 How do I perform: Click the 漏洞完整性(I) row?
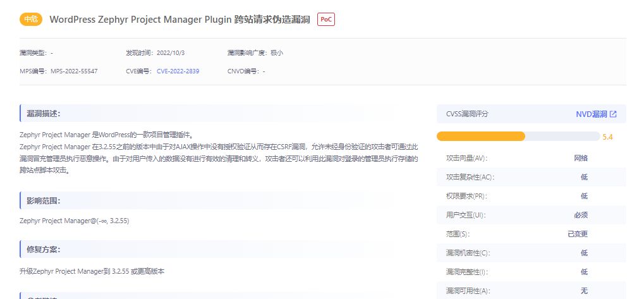point(532,272)
